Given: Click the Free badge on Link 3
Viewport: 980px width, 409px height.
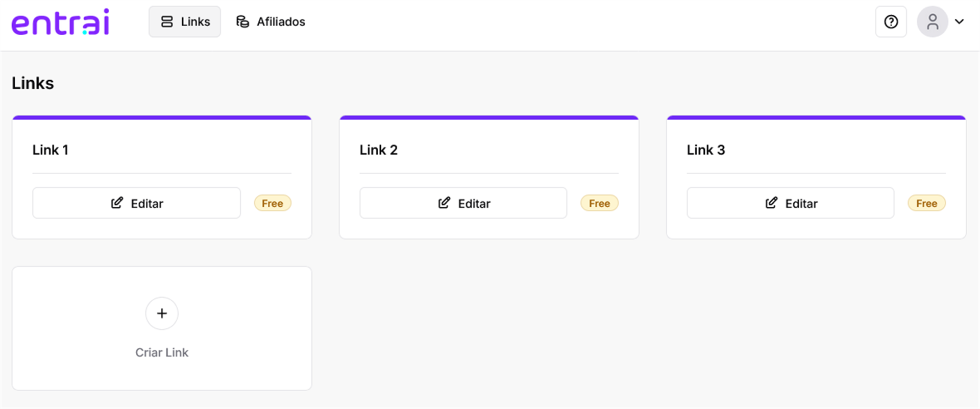Looking at the screenshot, I should point(926,203).
